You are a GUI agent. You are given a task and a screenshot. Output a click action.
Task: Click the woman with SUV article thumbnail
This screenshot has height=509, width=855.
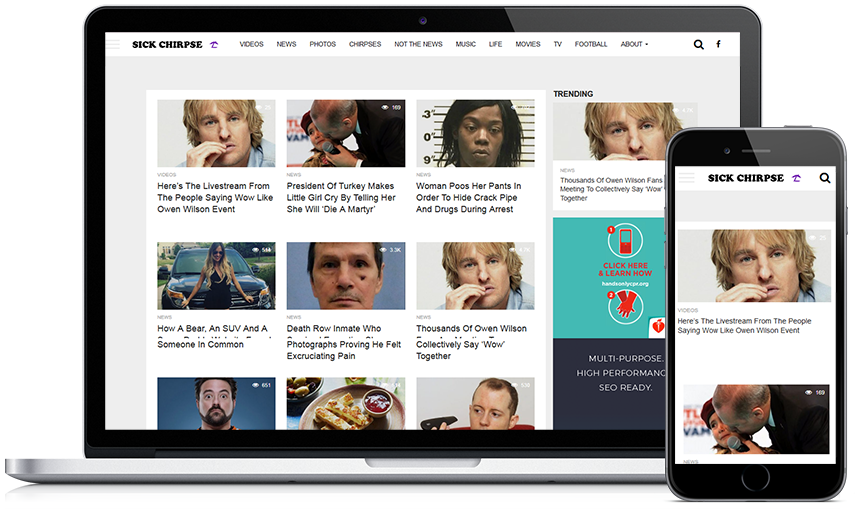pos(216,275)
